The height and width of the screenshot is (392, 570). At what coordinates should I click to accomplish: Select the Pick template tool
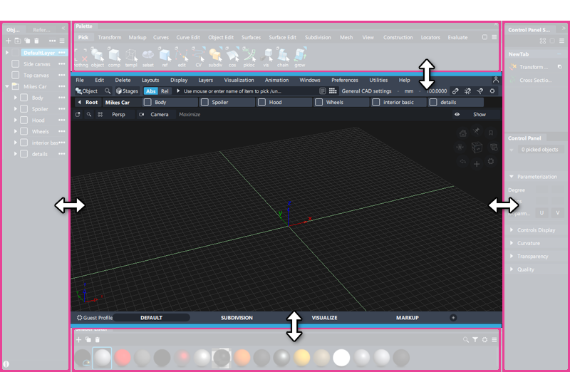click(x=131, y=57)
